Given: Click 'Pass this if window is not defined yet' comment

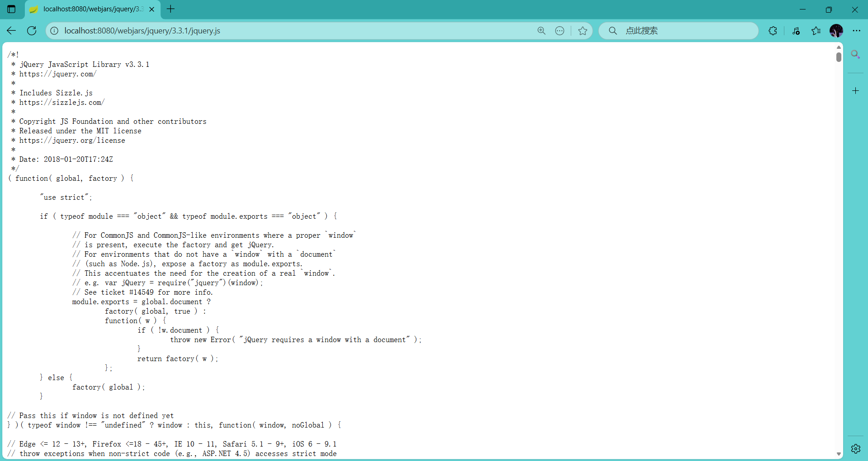Looking at the screenshot, I should click(x=91, y=415).
